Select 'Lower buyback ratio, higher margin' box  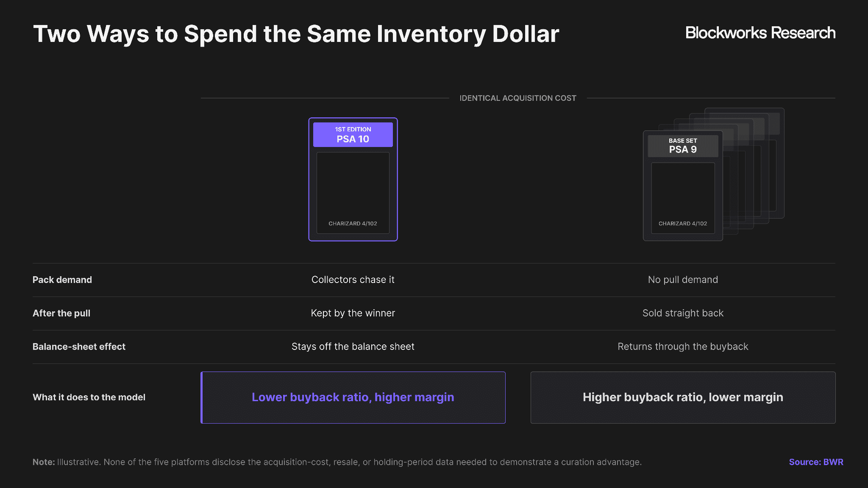(353, 397)
